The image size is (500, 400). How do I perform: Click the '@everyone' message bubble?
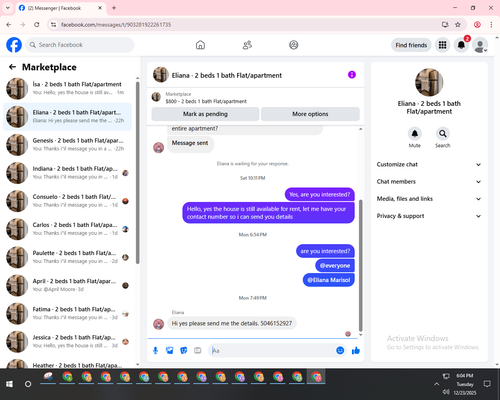(x=335, y=266)
